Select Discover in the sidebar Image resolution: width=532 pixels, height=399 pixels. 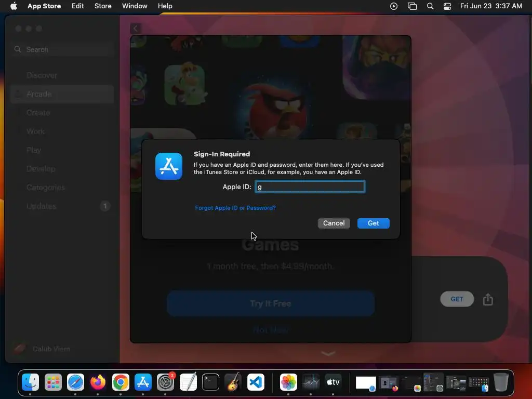62,75
